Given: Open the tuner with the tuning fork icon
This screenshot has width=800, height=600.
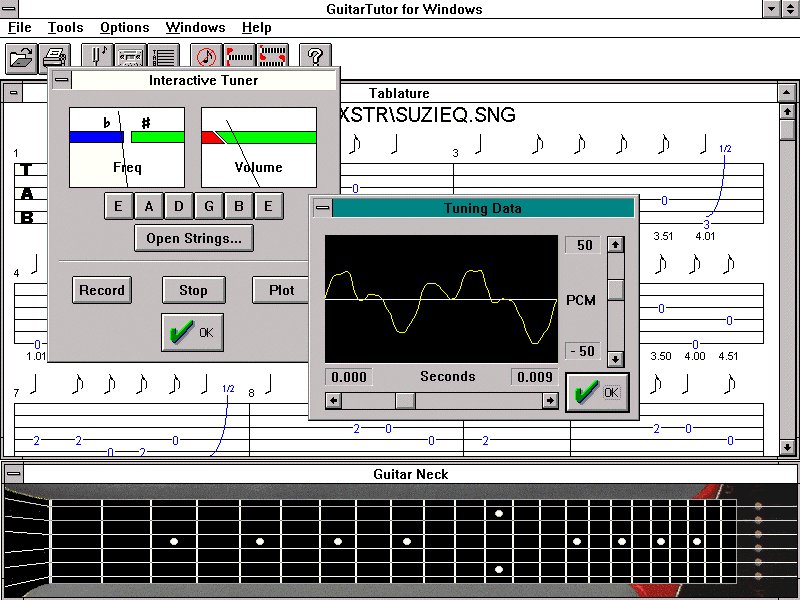Looking at the screenshot, I should click(97, 56).
